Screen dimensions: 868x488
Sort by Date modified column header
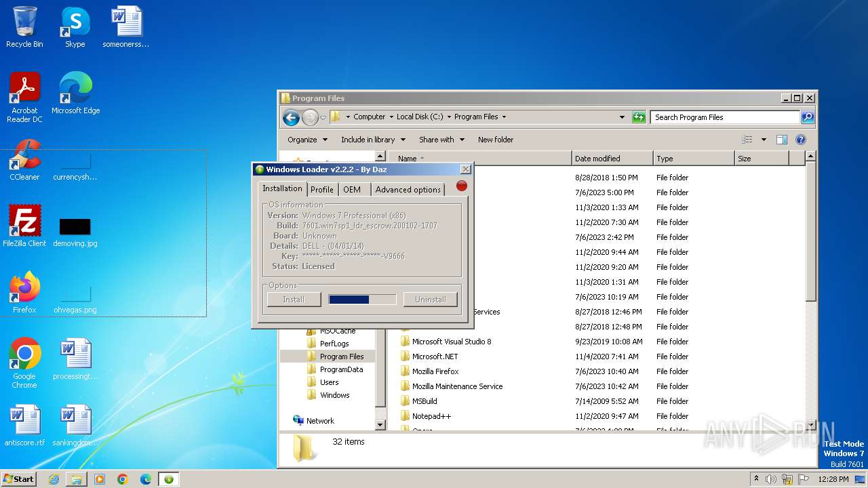pyautogui.click(x=612, y=159)
